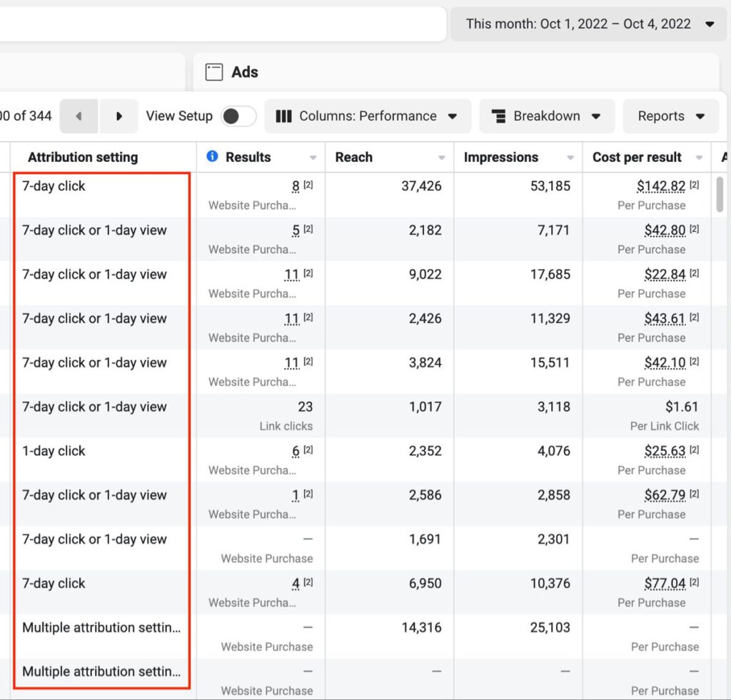Screen dimensions: 731x700
Task: Click the Ads tab icon
Action: 213,72
